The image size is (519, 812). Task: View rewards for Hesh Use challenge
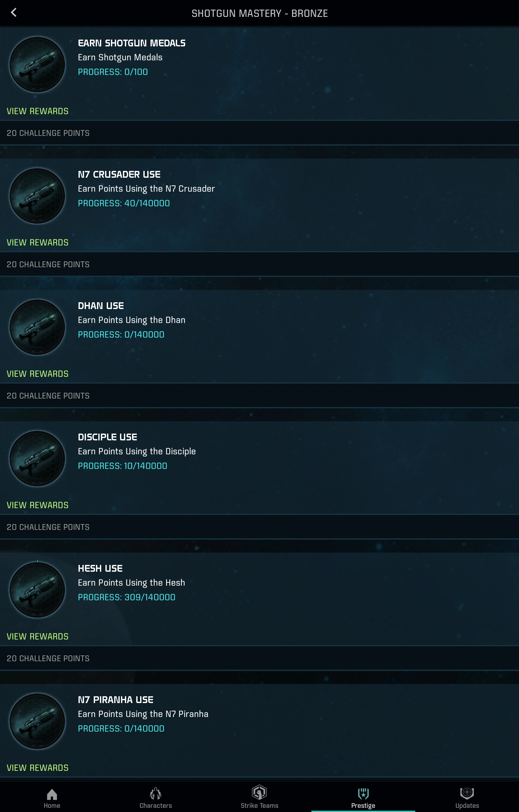[37, 636]
